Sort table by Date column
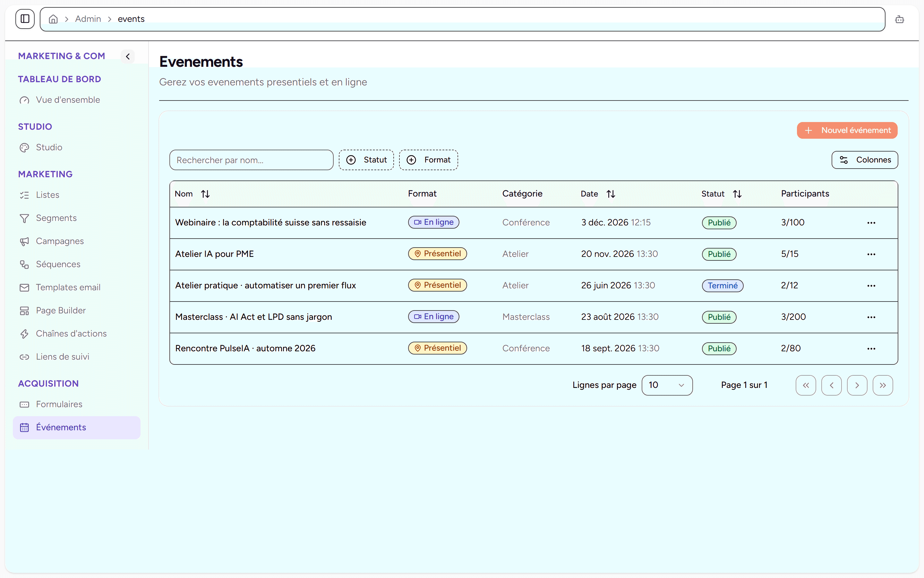Screen dimensions: 924x578 tap(597, 194)
